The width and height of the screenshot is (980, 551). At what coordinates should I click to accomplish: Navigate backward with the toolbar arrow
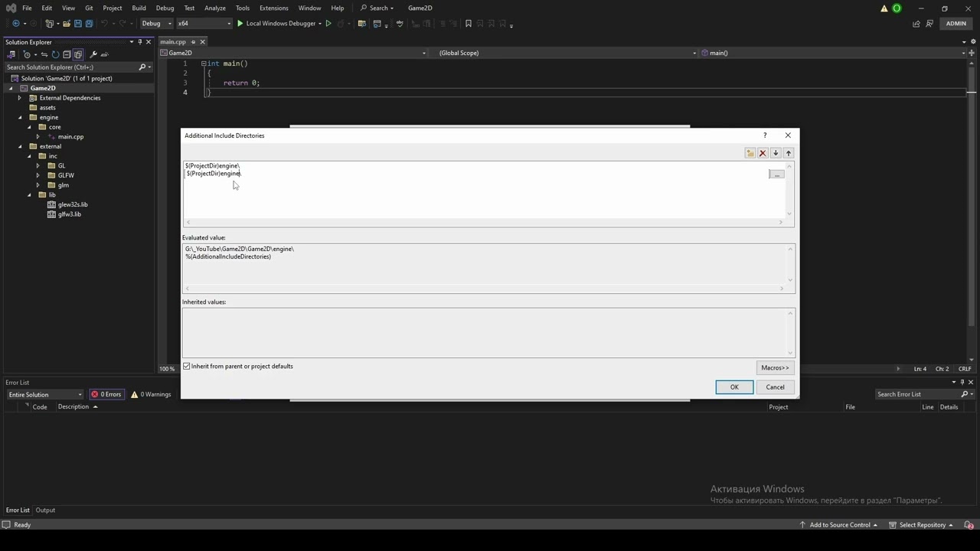[15, 24]
